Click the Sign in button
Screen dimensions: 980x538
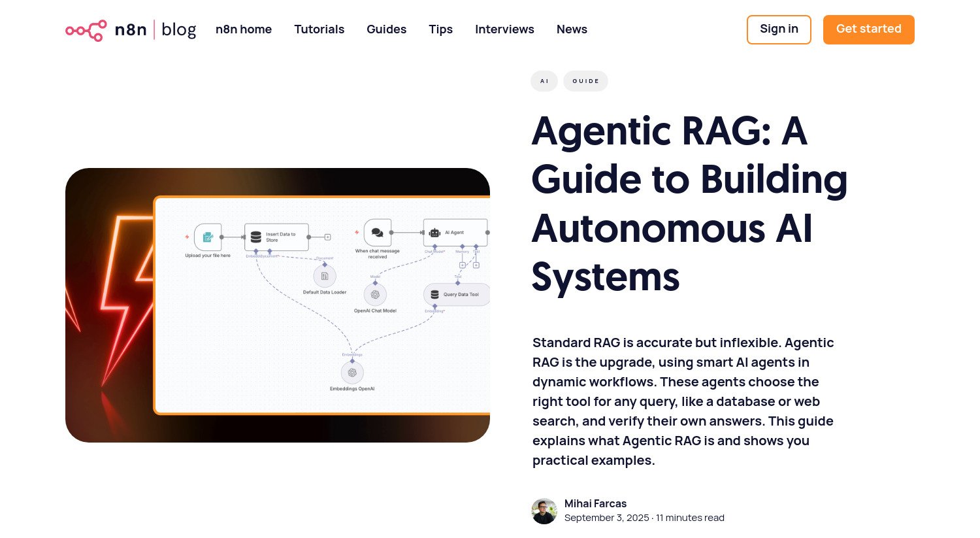click(779, 29)
